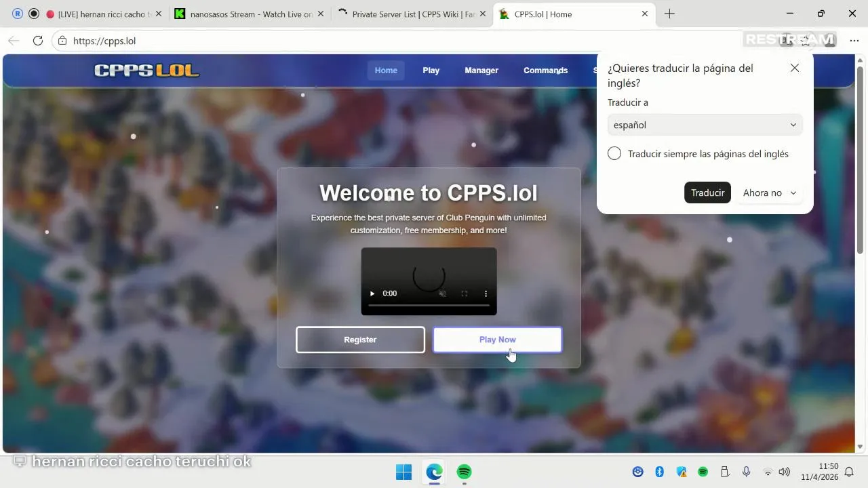Open Spotify from the taskbar
868x488 pixels.
464,472
